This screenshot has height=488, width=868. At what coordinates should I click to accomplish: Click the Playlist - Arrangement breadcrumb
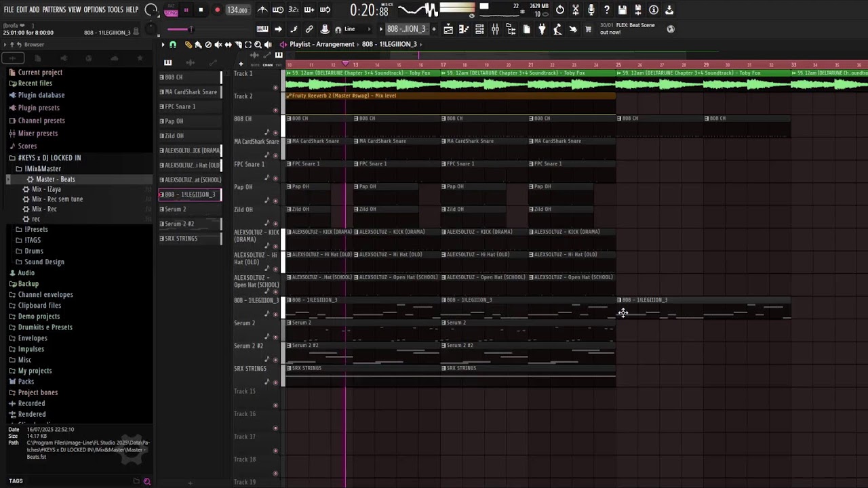(322, 45)
